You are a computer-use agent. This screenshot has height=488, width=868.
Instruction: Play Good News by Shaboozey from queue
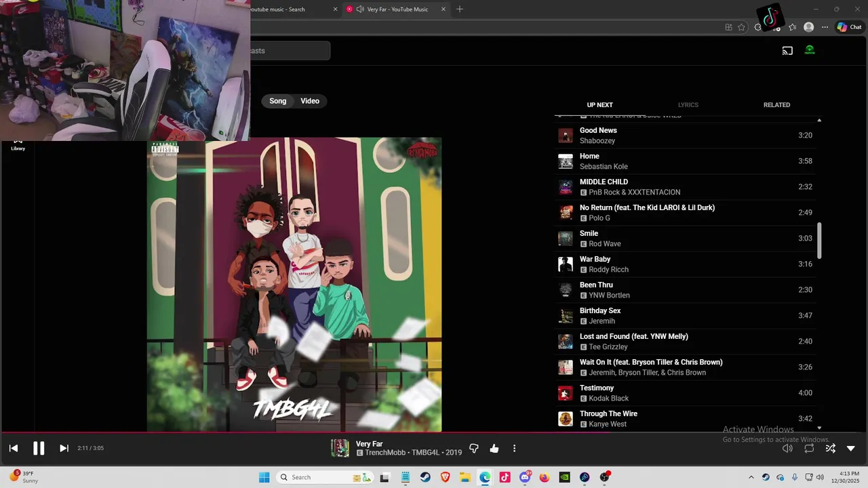pyautogui.click(x=685, y=136)
